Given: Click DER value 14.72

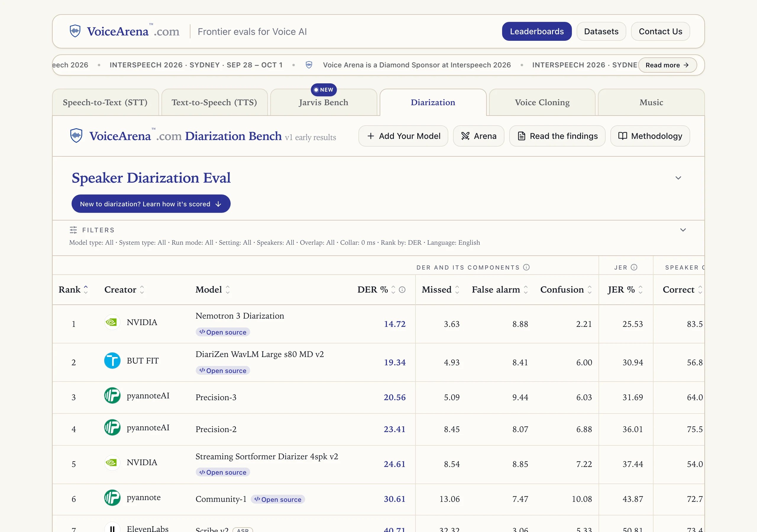Looking at the screenshot, I should 395,324.
